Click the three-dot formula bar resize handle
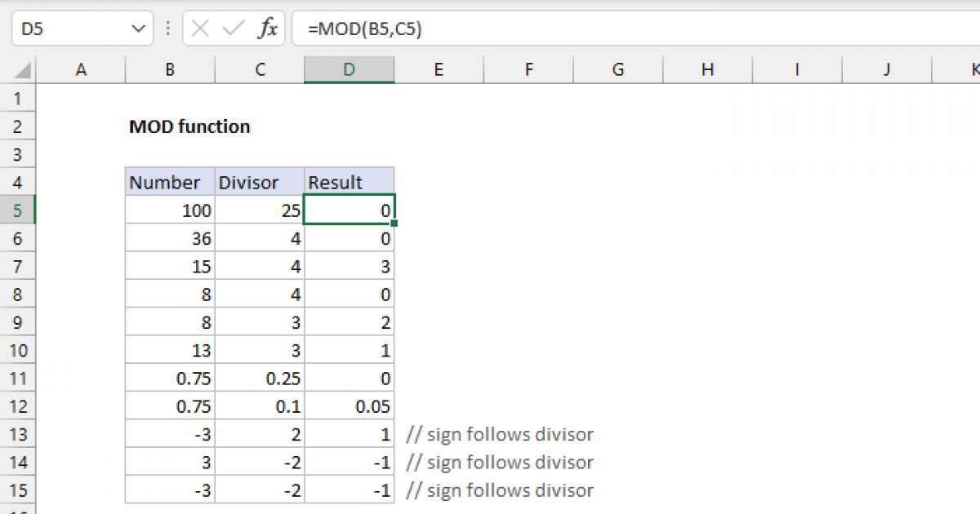The width and height of the screenshot is (980, 514). [x=167, y=29]
